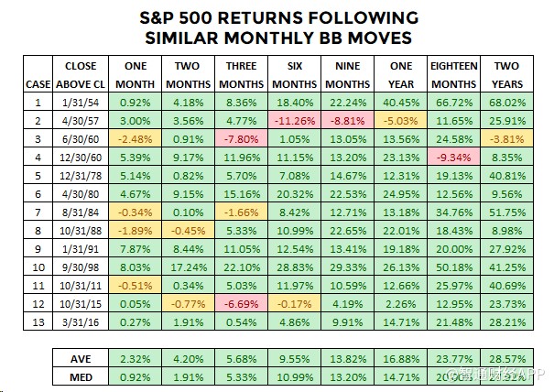Select the red -7.80% cell
This screenshot has width=554, height=392.
241,138
